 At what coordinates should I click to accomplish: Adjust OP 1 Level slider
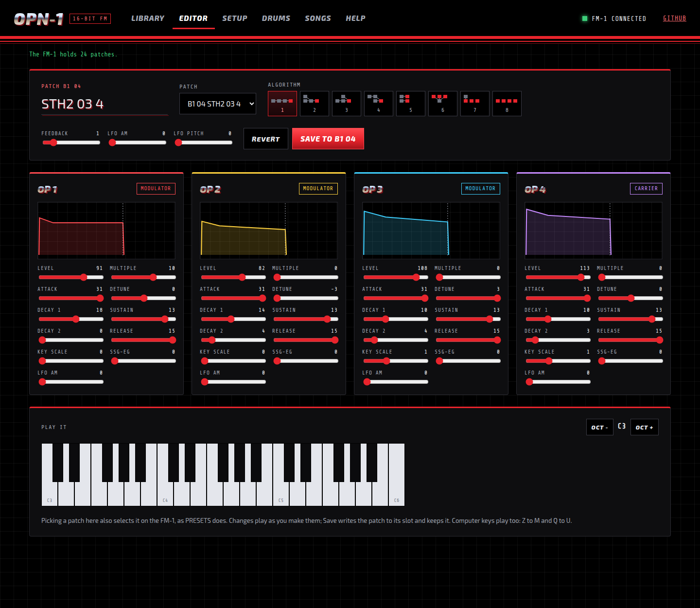71,277
